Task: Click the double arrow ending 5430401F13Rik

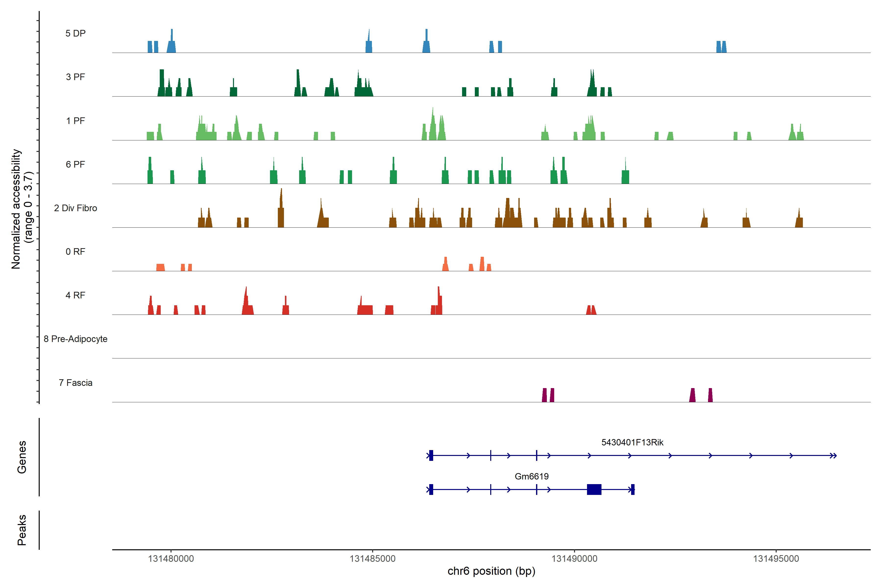Action: [833, 456]
